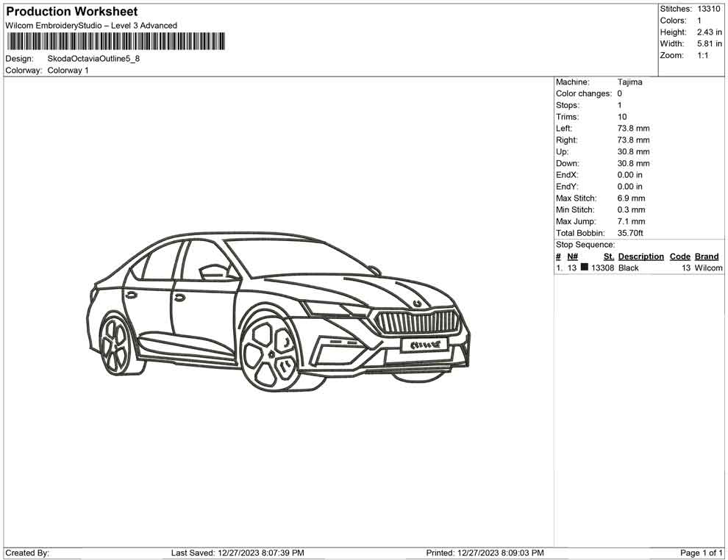Click the Min Stitch value 0.3 mm

[631, 209]
